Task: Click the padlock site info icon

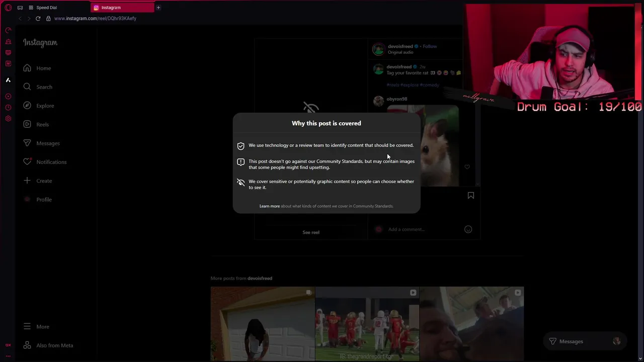Action: tap(48, 19)
